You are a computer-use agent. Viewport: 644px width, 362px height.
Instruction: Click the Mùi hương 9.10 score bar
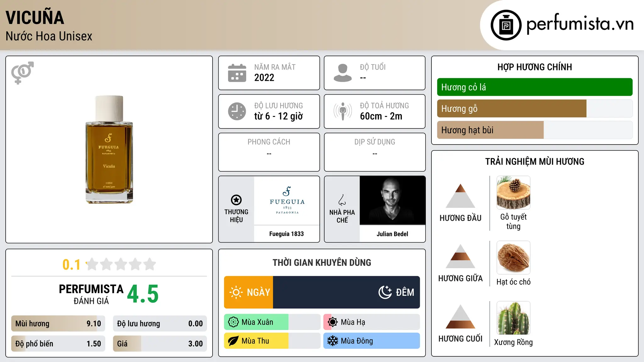coord(58,324)
